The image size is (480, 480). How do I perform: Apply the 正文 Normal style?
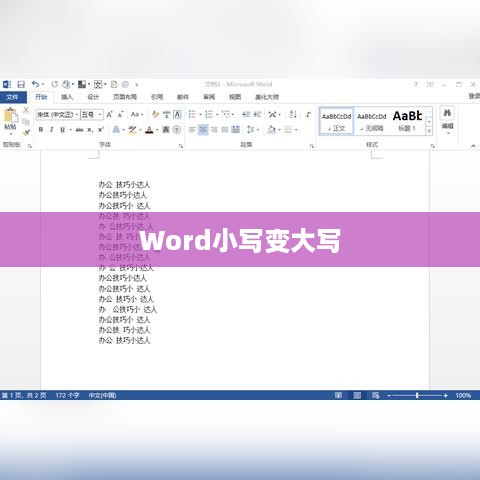pos(336,121)
